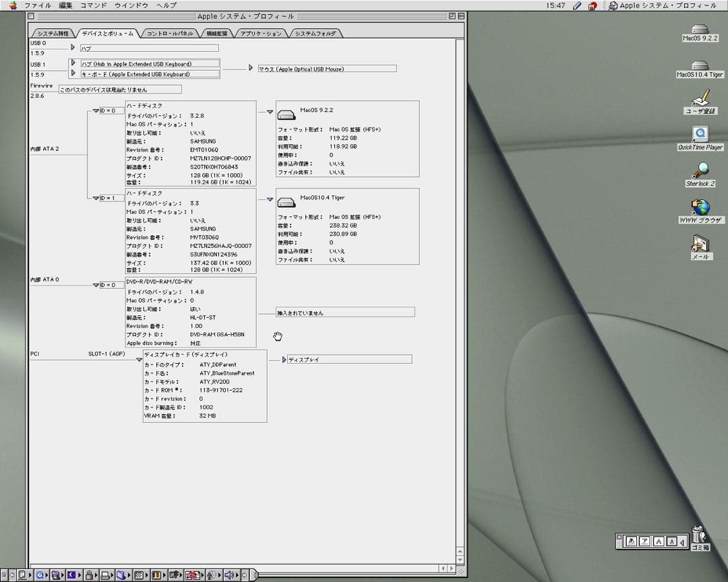Click the printer icon in the control strip
Viewport: 728px width, 582px height.
click(106, 575)
